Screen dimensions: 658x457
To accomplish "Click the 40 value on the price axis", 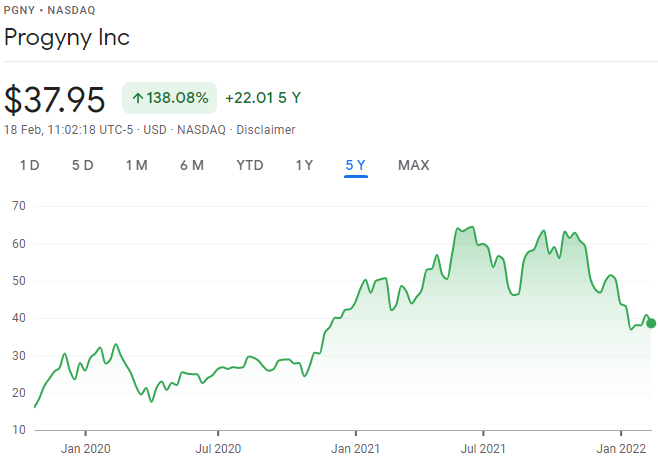I will 19,318.
